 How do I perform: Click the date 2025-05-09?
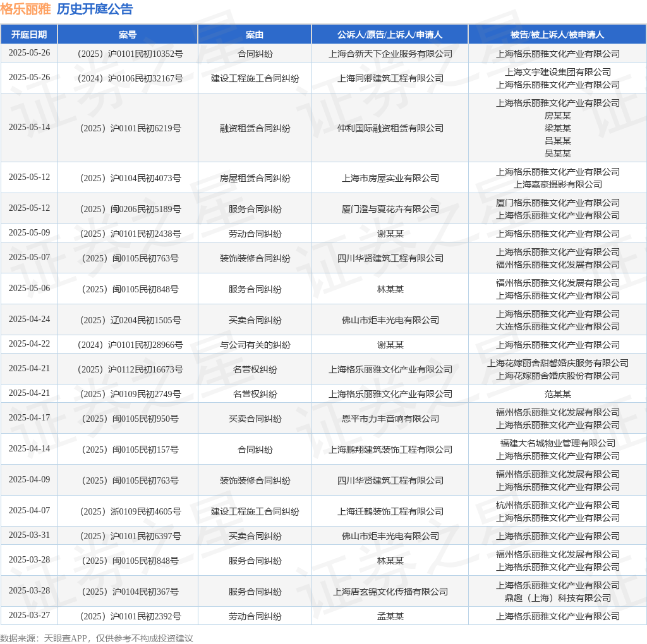click(x=29, y=232)
